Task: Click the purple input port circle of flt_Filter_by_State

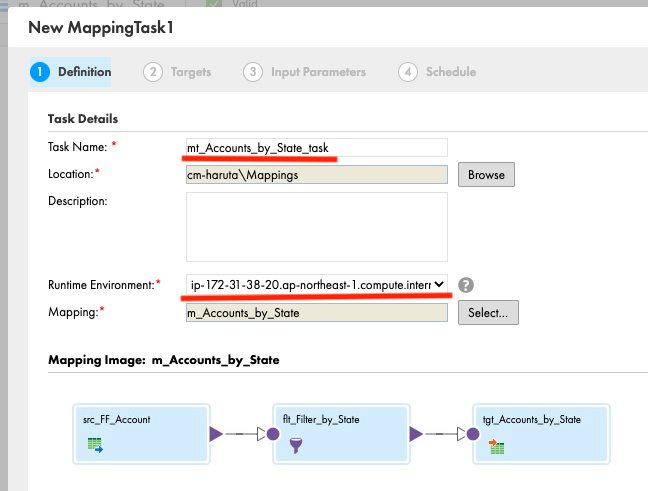Action: point(273,434)
